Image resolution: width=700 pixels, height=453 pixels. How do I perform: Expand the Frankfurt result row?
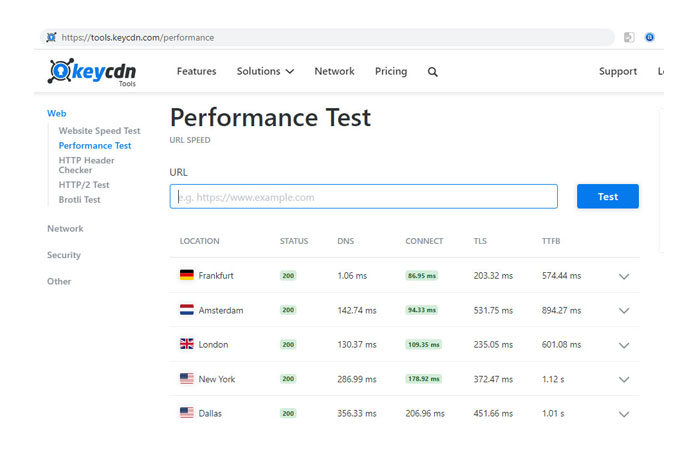tap(624, 276)
